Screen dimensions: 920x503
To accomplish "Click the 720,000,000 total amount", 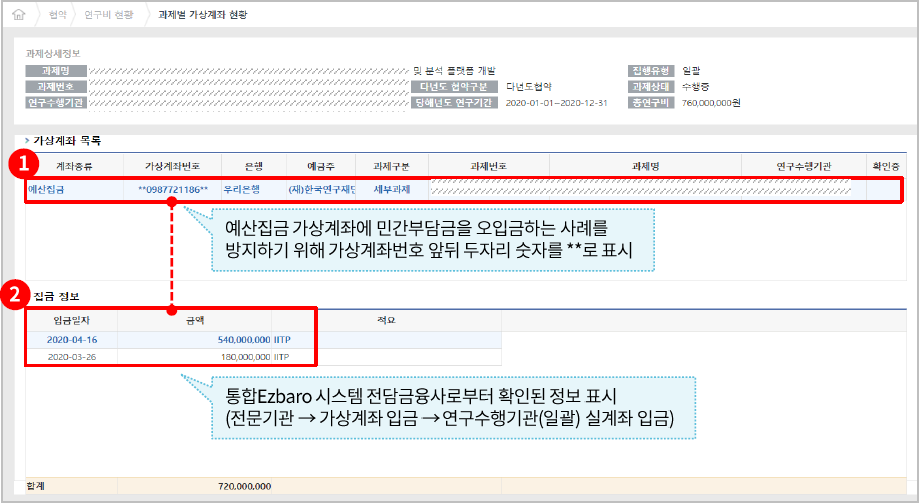I will (244, 487).
